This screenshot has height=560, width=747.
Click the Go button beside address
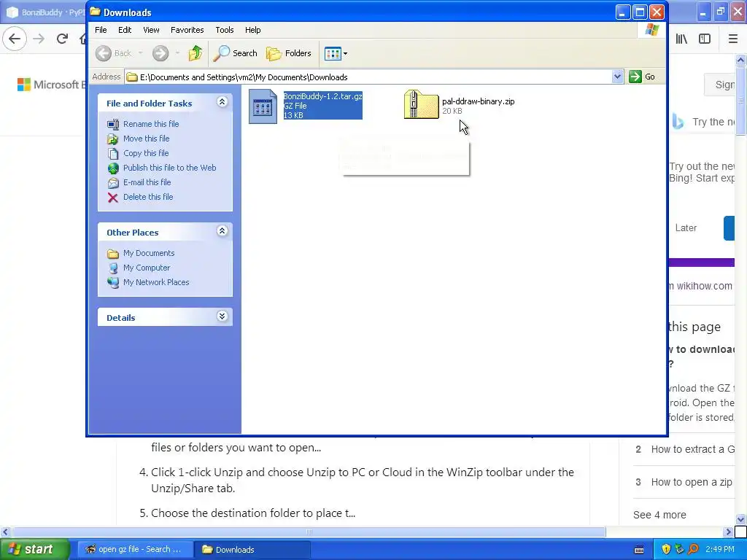tap(642, 77)
